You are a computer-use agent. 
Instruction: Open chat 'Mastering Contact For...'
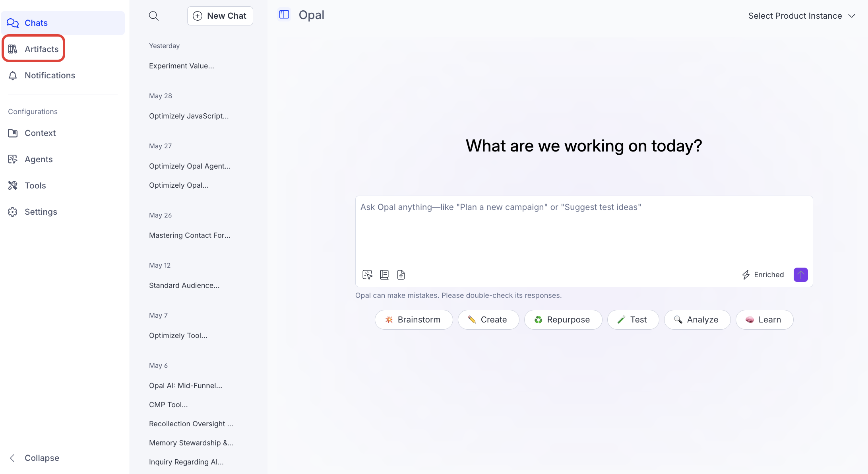(190, 235)
